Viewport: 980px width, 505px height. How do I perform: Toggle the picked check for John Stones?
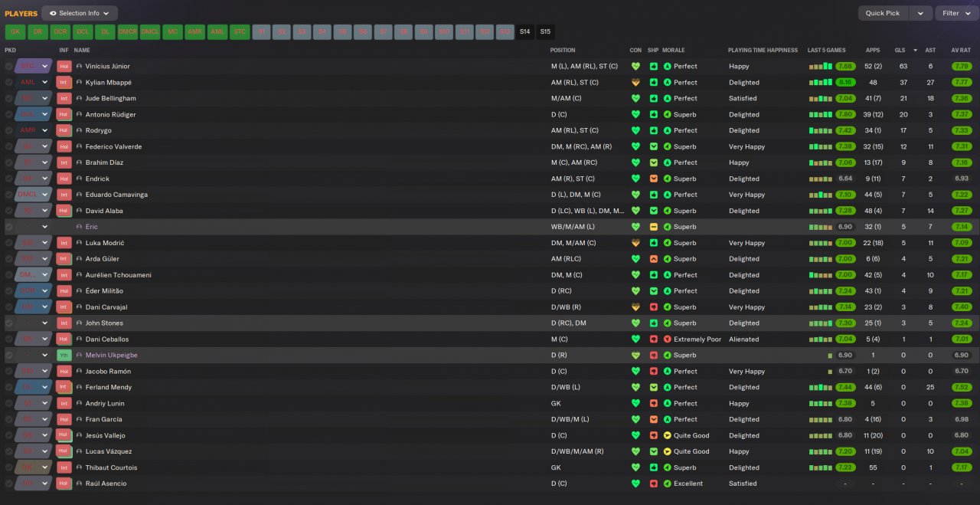[x=8, y=323]
